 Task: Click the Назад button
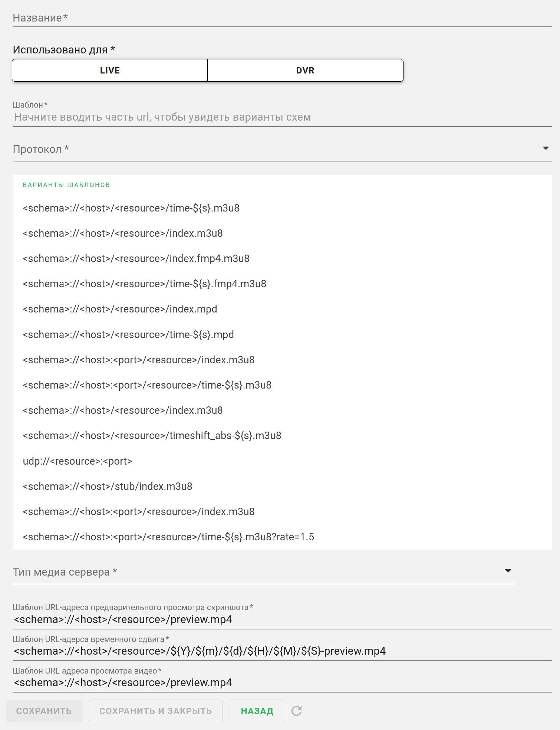point(257,711)
